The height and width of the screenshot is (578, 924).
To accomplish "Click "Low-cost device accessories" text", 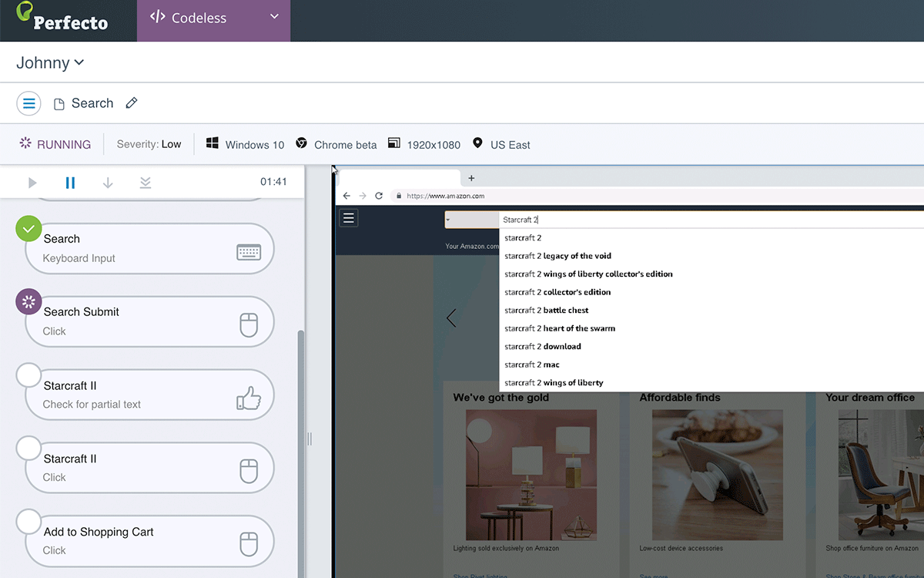I will [681, 549].
